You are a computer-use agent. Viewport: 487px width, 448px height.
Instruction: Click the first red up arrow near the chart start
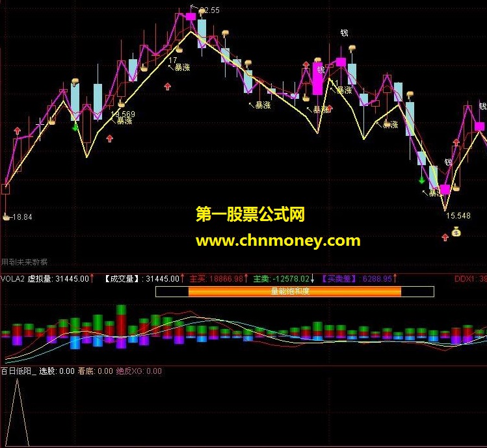(x=18, y=131)
